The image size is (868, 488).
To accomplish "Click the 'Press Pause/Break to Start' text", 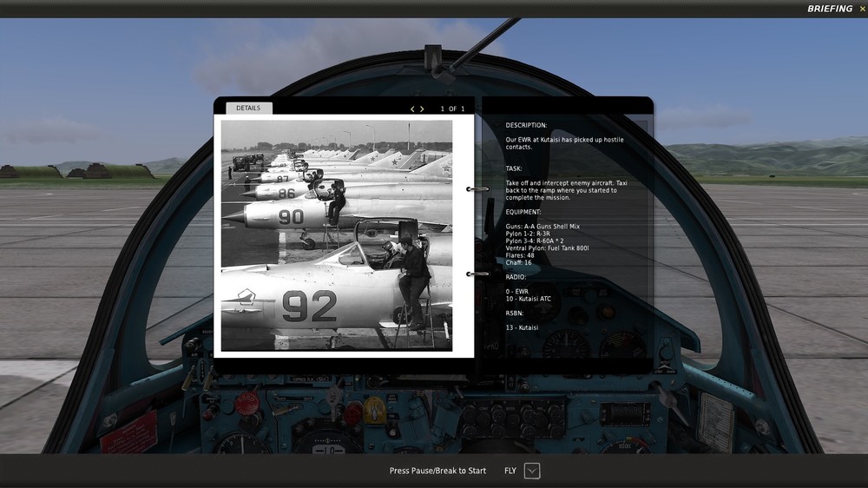I will 437,471.
